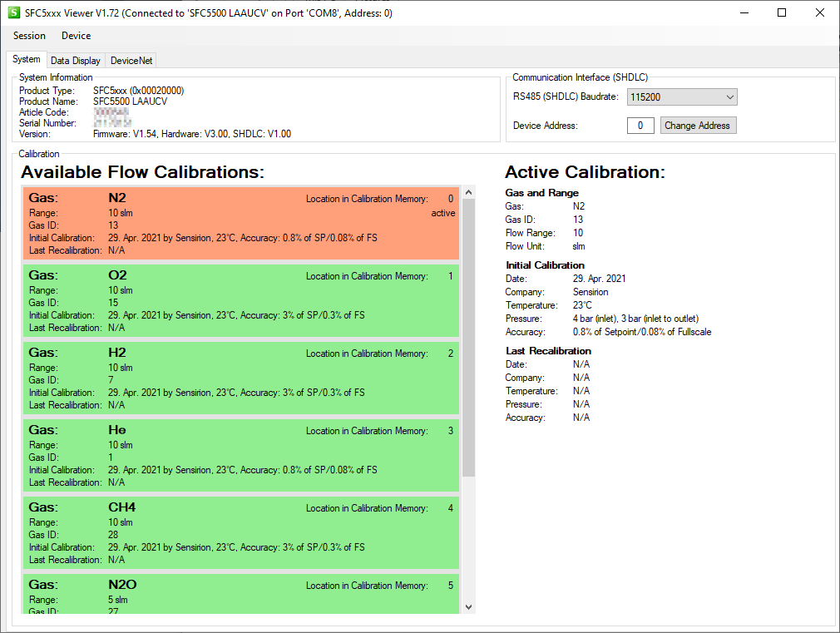Minimize the SFC5xxx Viewer window
Screen dimensions: 840x633
[744, 13]
